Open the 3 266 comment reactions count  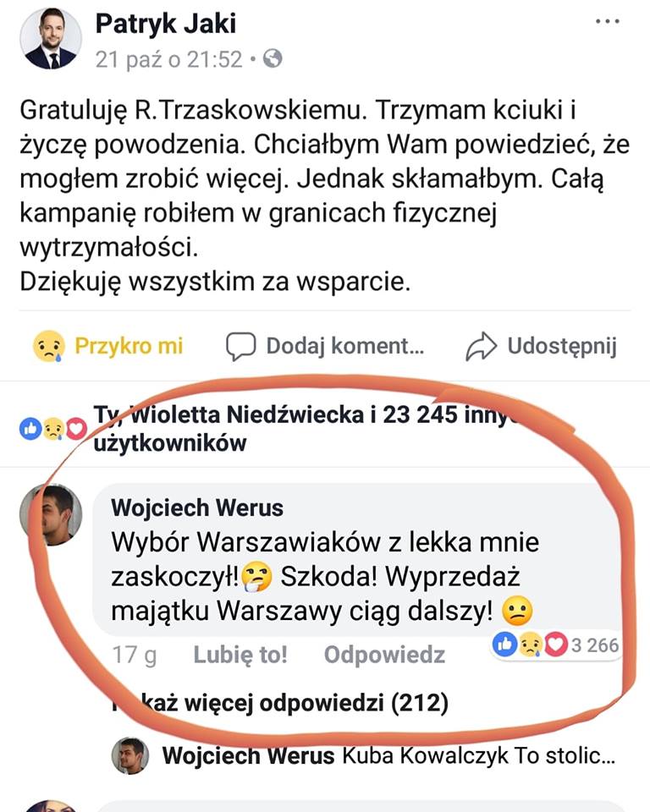point(595,645)
